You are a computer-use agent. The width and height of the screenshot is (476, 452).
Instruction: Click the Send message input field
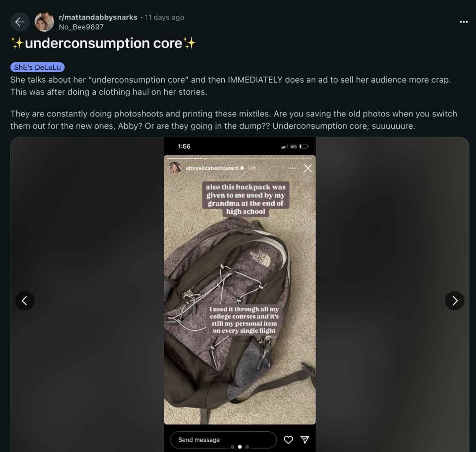click(223, 440)
